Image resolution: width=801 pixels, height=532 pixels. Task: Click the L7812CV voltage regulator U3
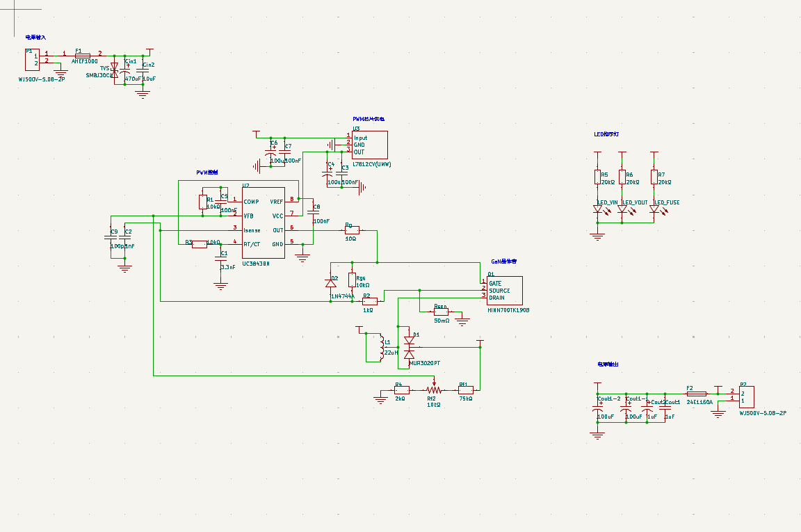pos(370,145)
